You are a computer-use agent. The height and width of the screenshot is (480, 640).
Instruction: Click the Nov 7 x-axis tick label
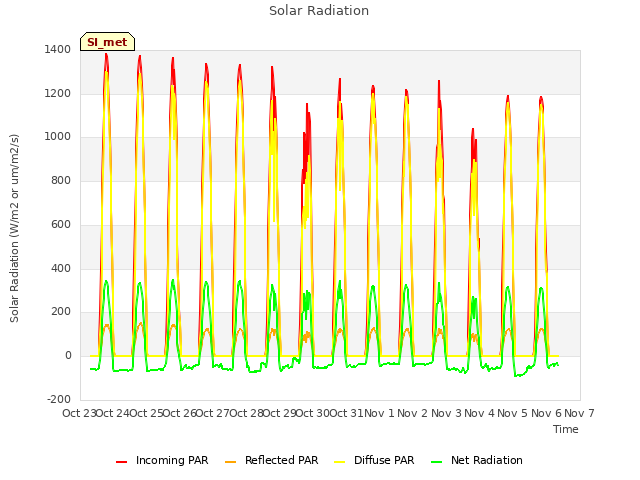coord(579,413)
